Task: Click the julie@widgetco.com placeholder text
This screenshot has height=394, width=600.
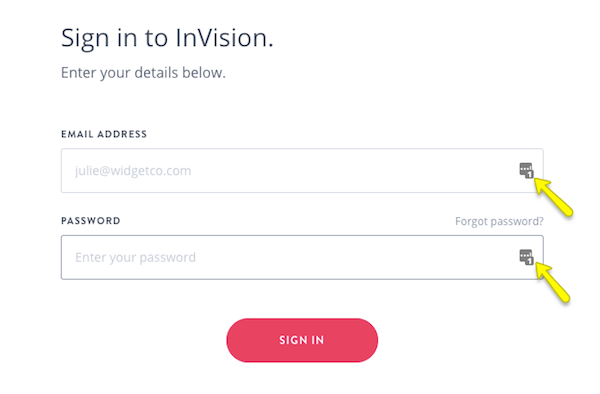Action: tap(133, 171)
